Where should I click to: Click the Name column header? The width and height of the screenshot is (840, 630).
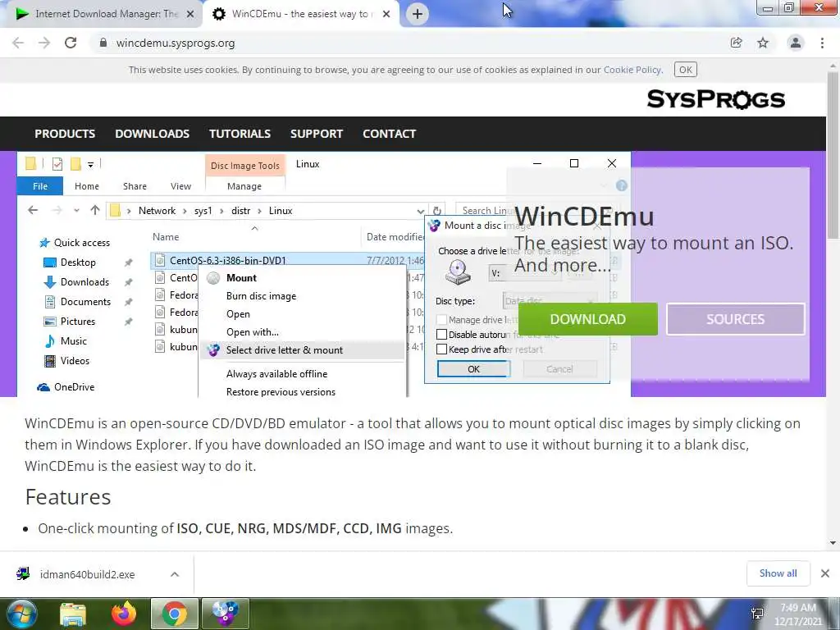pyautogui.click(x=166, y=237)
